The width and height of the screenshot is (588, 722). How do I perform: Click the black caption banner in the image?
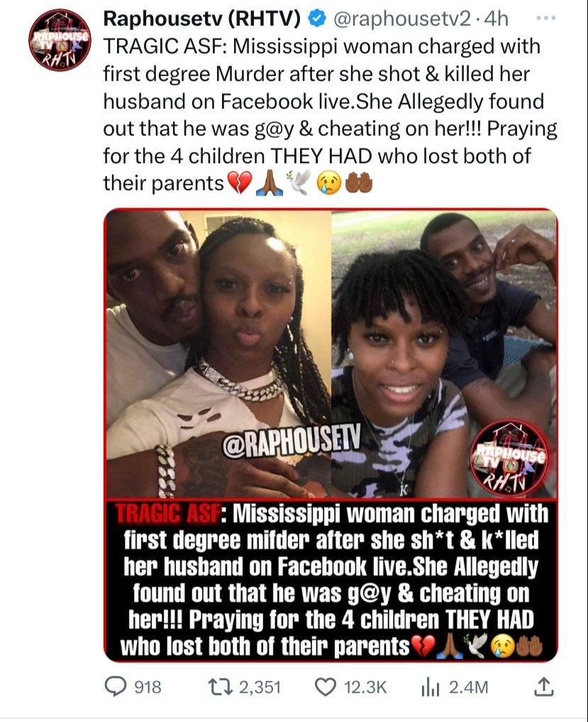[331, 580]
